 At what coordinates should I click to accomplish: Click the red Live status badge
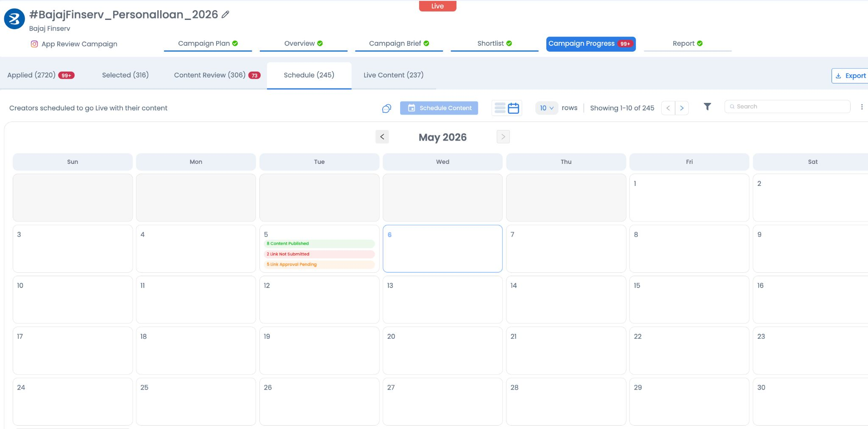click(437, 6)
